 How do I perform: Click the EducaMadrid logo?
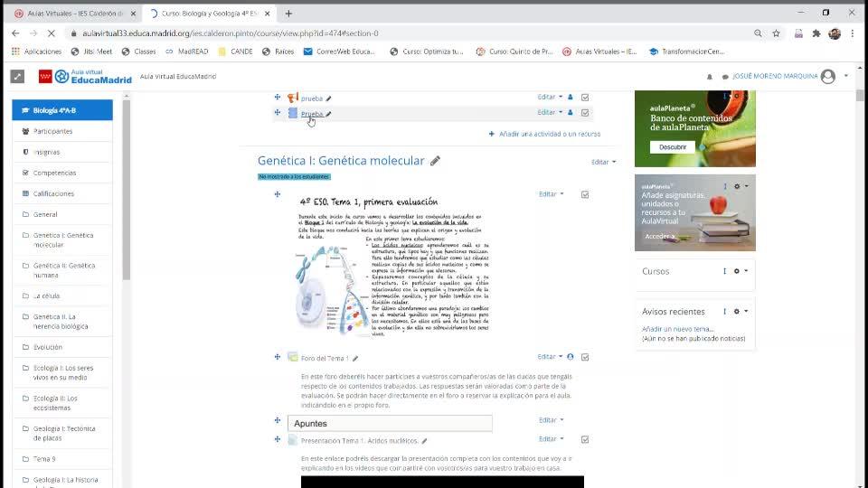[x=85, y=76]
